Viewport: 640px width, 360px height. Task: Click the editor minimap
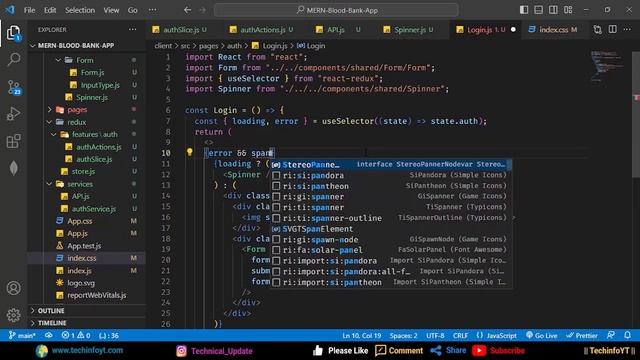(x=608, y=67)
